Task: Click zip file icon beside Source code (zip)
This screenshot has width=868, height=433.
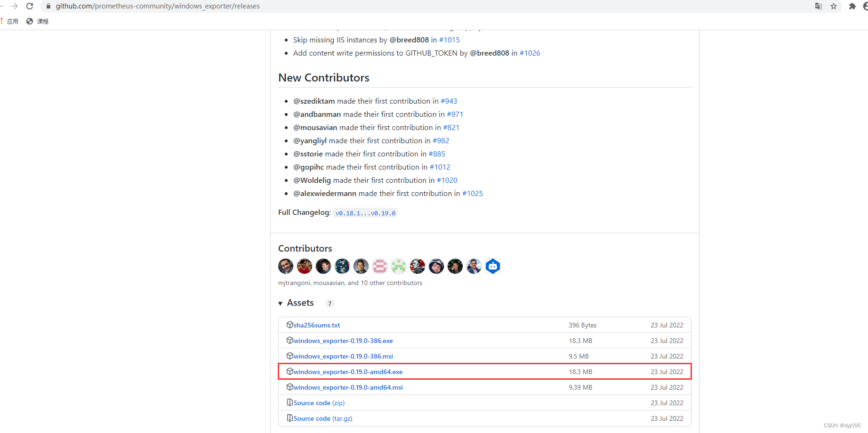Action: point(290,402)
